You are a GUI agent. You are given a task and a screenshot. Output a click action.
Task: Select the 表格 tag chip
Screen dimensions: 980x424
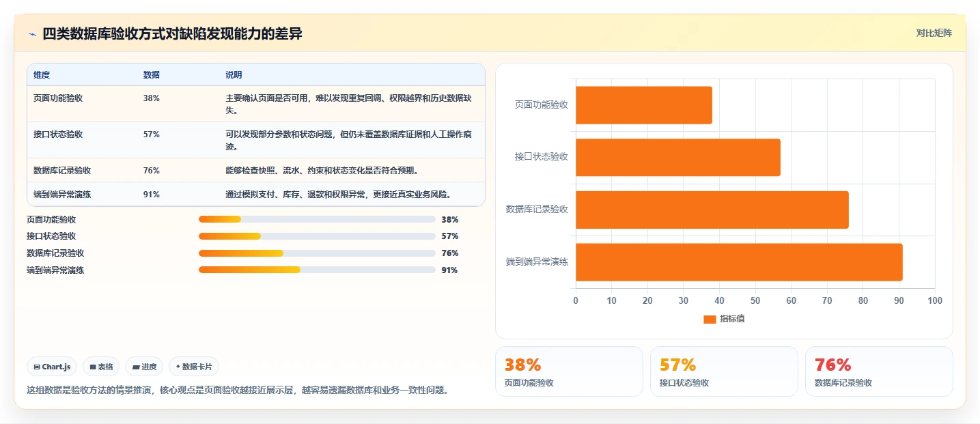101,367
